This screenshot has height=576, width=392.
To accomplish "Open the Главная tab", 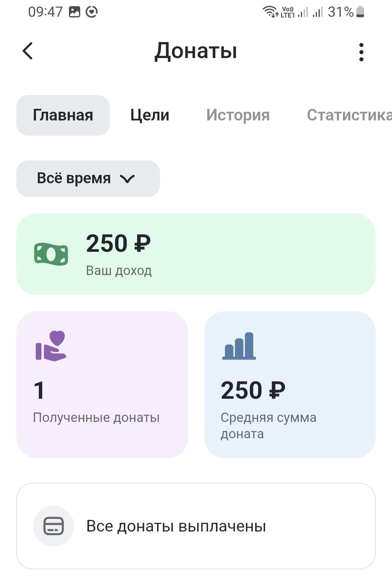I will tap(63, 115).
